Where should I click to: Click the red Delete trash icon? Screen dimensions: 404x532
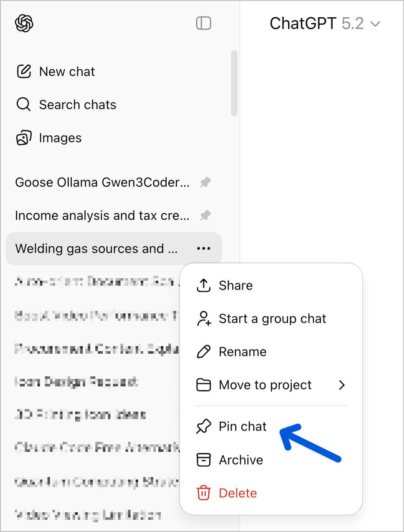tap(204, 493)
